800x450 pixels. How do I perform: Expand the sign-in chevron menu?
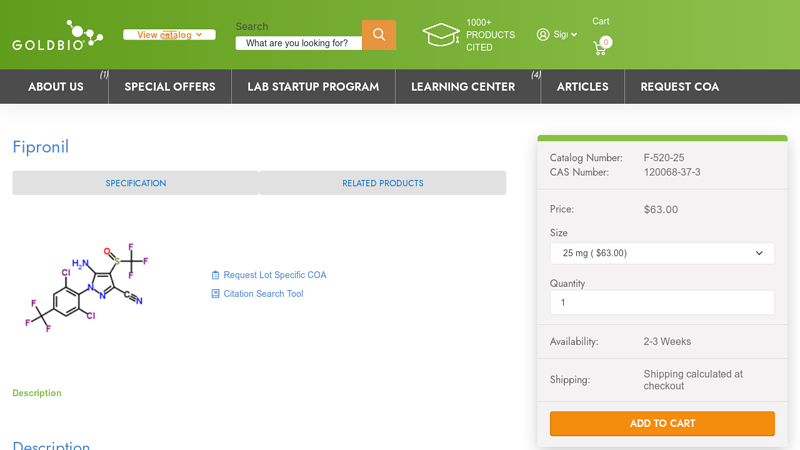574,35
